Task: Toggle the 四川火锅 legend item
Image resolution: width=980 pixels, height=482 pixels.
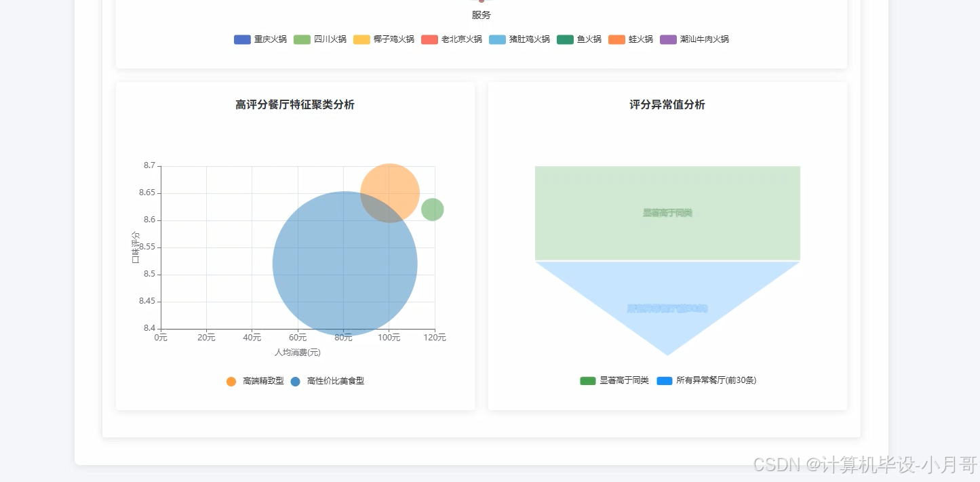Action: 320,39
